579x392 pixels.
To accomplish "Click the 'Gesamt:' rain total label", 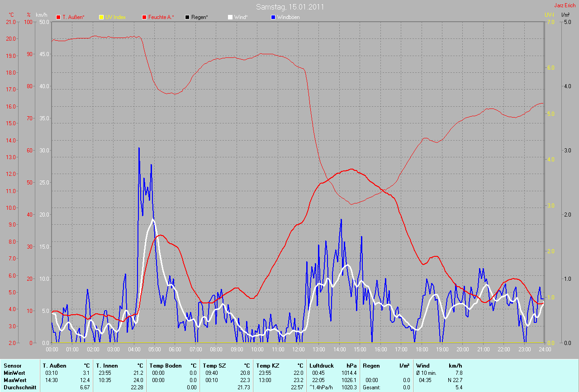I will (372, 387).
